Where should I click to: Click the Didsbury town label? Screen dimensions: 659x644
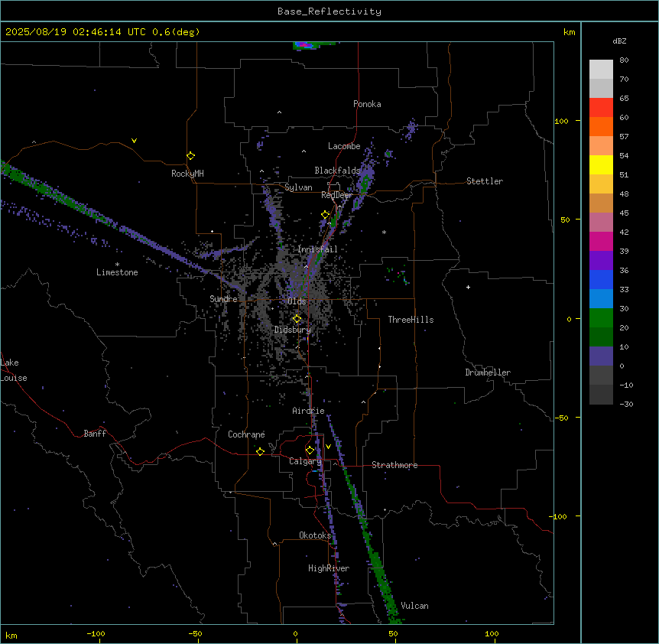tap(293, 330)
